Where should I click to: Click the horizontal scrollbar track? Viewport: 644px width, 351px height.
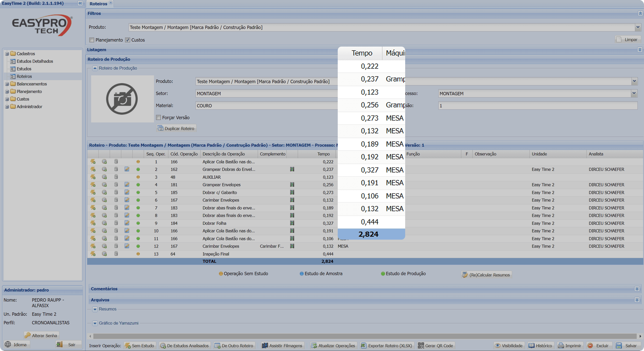[365, 336]
